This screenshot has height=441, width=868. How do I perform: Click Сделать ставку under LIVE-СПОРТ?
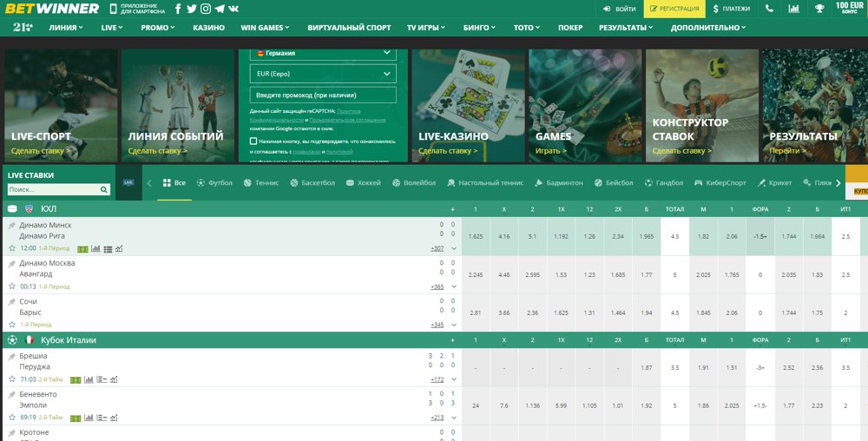click(41, 150)
